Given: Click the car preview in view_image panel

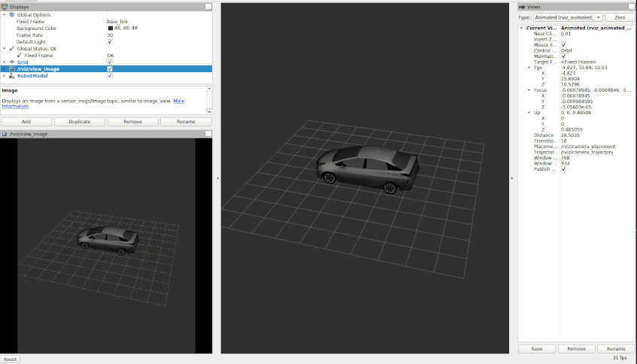Looking at the screenshot, I should [108, 241].
